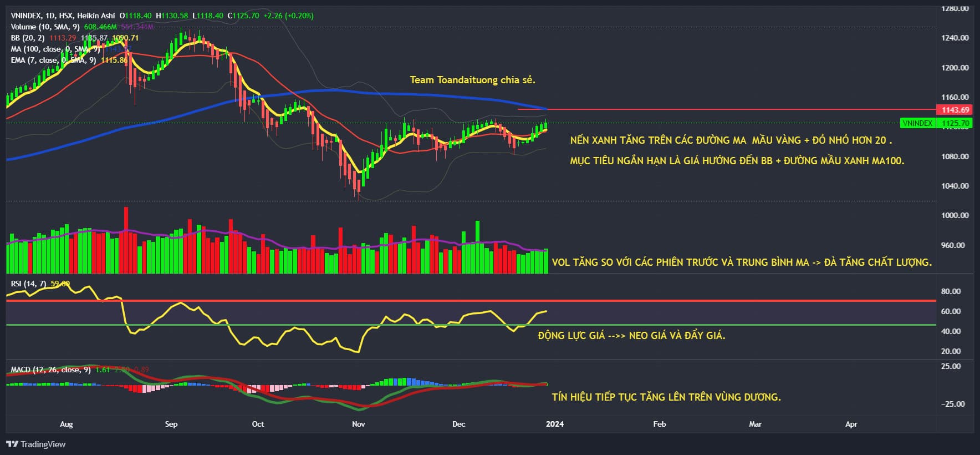Click the RSI axis label 20.00
This screenshot has height=455, width=980.
tap(951, 351)
